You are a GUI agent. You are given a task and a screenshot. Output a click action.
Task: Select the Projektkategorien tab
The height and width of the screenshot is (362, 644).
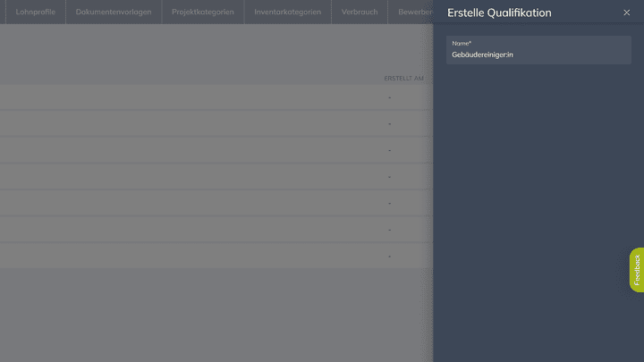tap(203, 12)
